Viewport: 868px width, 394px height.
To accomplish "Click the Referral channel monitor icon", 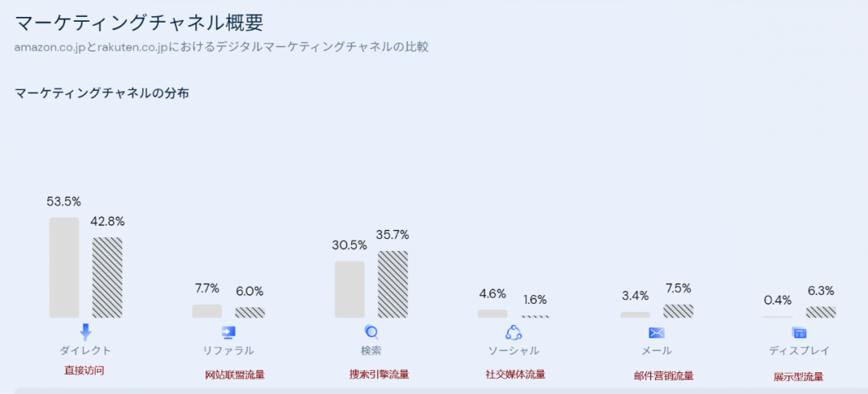I will coord(228,332).
